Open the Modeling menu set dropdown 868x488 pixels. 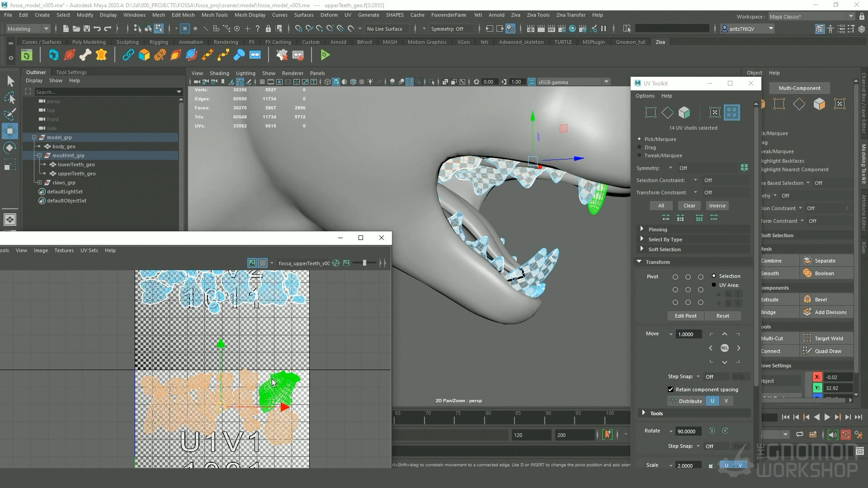28,29
